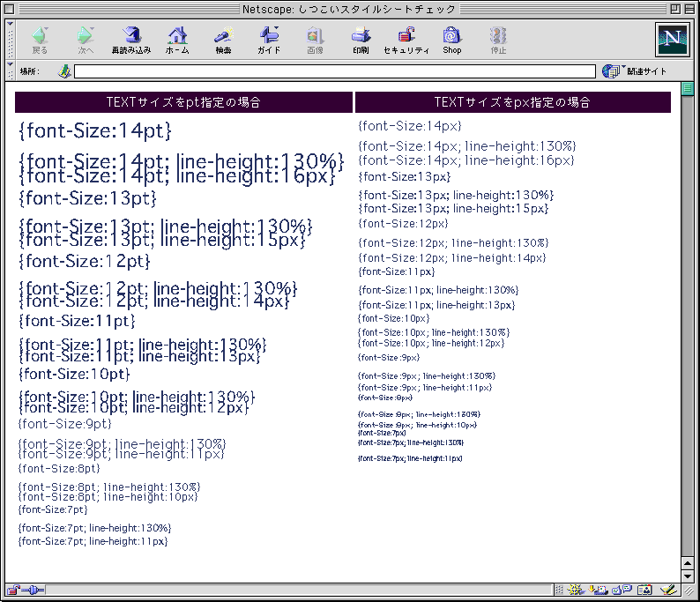Click the scroll up arrow
The image size is (700, 602).
tap(688, 563)
